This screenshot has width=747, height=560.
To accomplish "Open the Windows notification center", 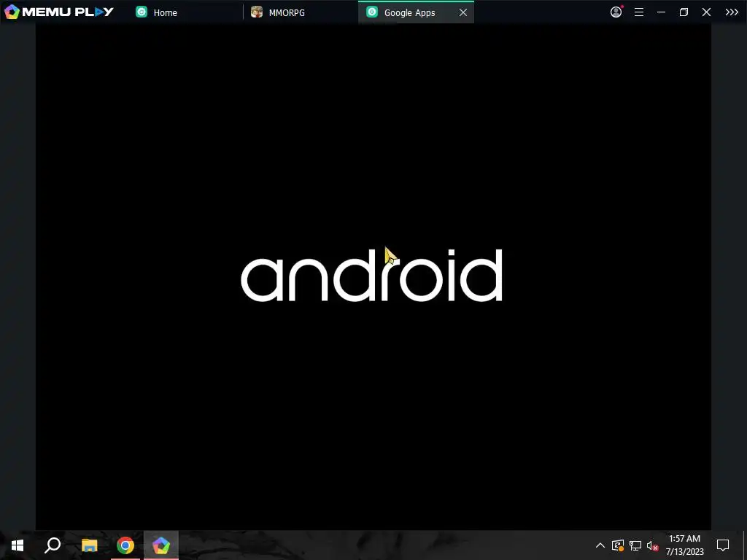I will [723, 545].
